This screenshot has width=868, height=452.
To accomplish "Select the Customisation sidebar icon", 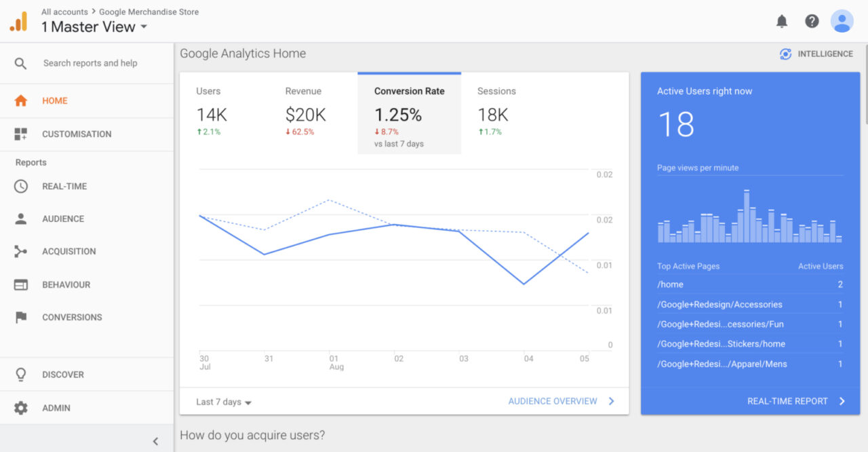I will [x=20, y=134].
